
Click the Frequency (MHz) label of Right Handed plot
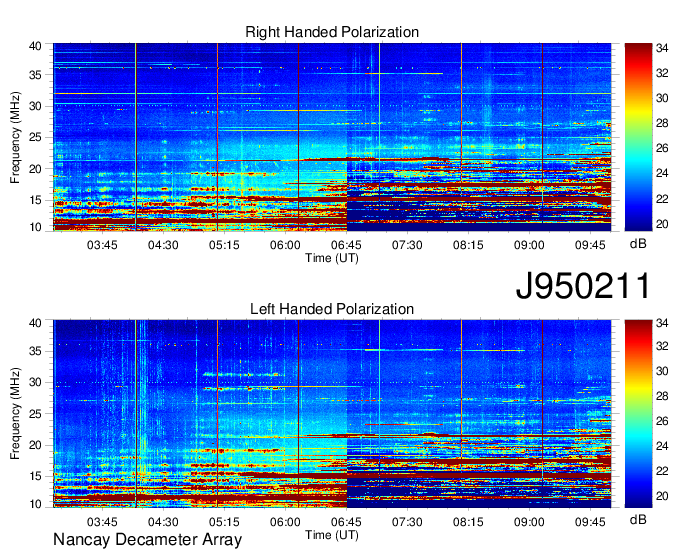point(15,137)
